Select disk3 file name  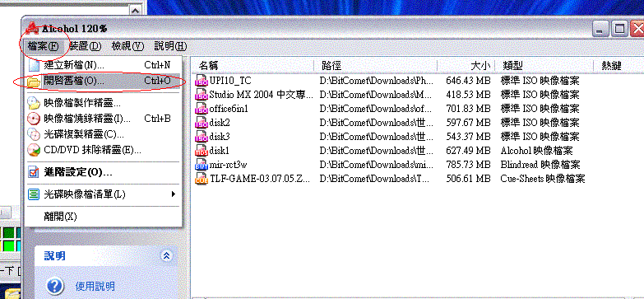coord(220,137)
